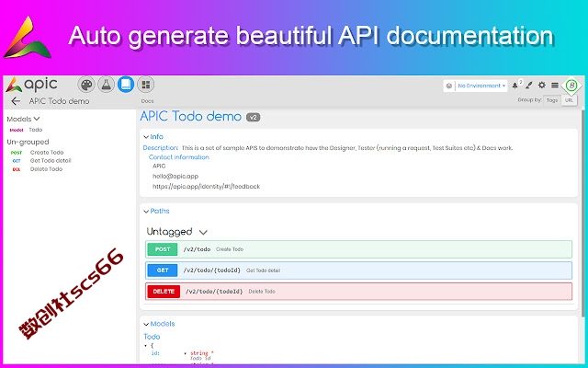The width and height of the screenshot is (588, 368).
Task: Click the v2 version badge
Action: click(x=254, y=118)
